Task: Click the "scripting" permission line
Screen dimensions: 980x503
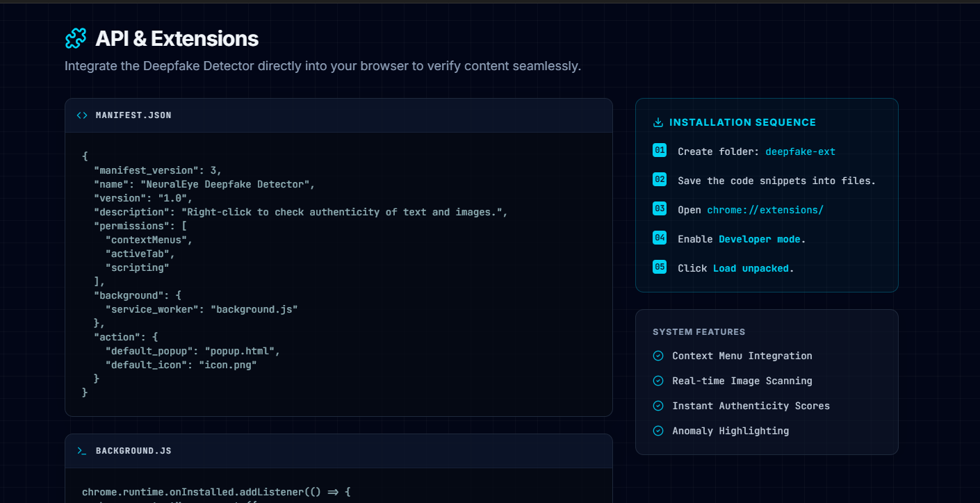Action: [x=138, y=267]
